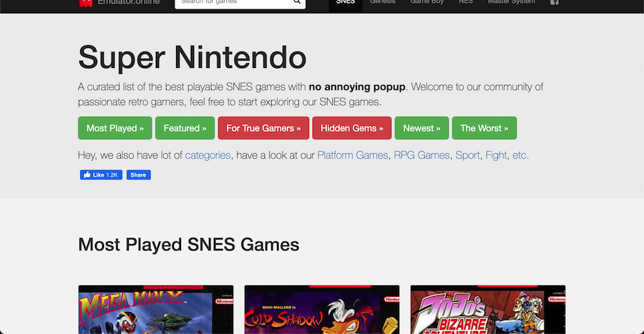644x334 pixels.
Task: Click the Super Nintendo heading
Action: [x=192, y=57]
